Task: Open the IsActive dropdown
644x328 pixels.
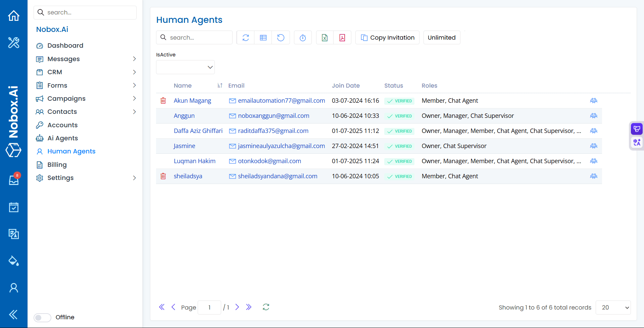Action: (x=185, y=67)
